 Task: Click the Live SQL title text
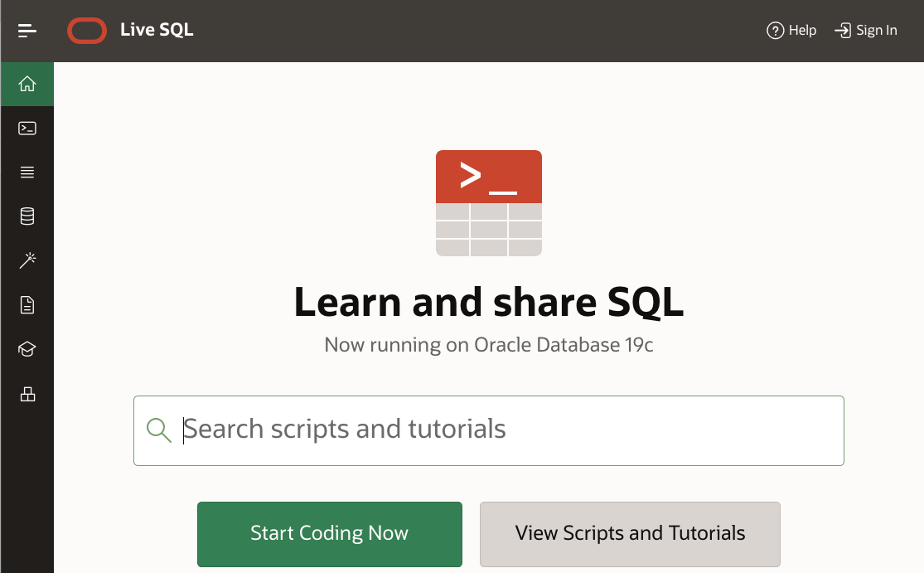coord(157,30)
